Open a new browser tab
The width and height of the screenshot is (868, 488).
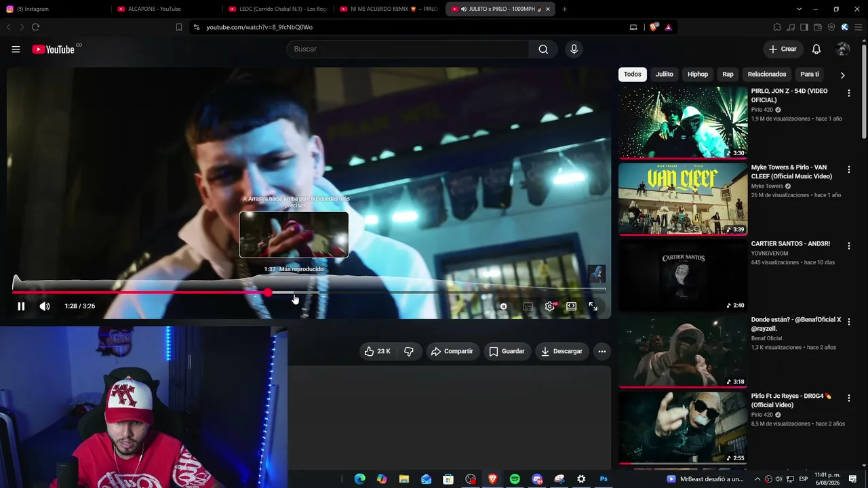(x=564, y=9)
